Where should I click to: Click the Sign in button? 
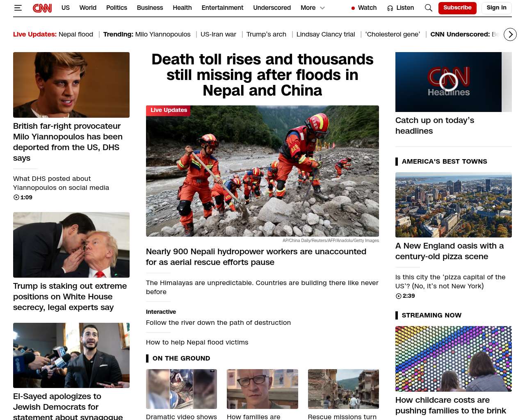point(496,8)
